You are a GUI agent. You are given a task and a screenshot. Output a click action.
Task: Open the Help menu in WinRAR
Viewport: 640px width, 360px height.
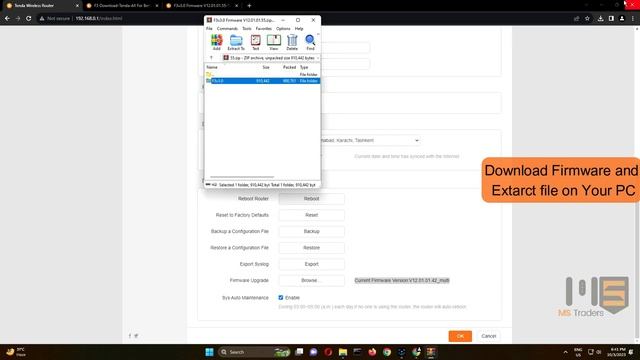click(x=299, y=29)
